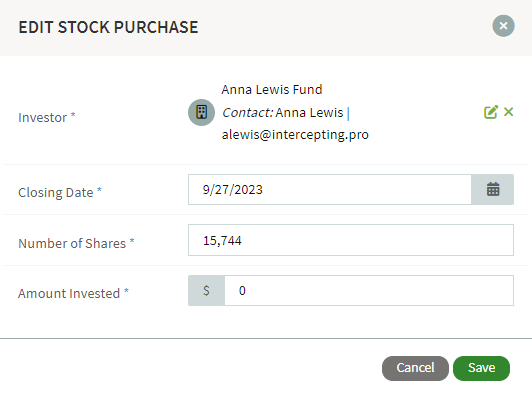Save the stock purchase changes
The image size is (532, 399).
[481, 368]
